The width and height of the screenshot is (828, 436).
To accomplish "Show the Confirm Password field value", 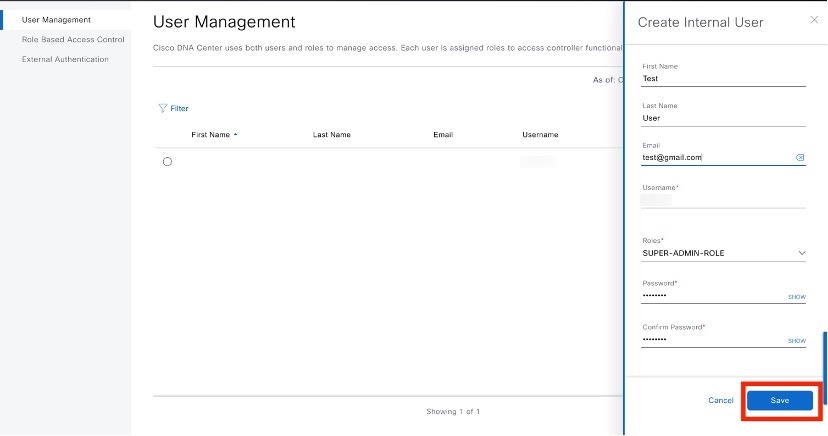I will click(797, 340).
